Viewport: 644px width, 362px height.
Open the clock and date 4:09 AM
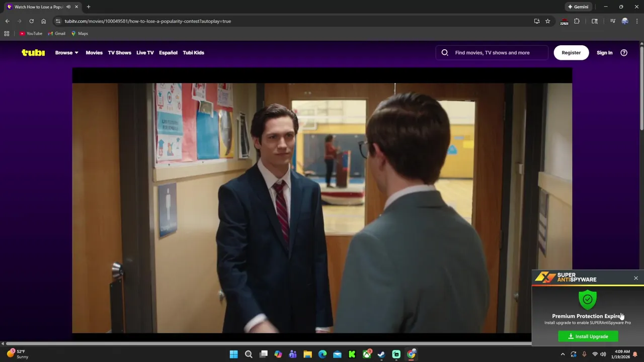[621, 354]
